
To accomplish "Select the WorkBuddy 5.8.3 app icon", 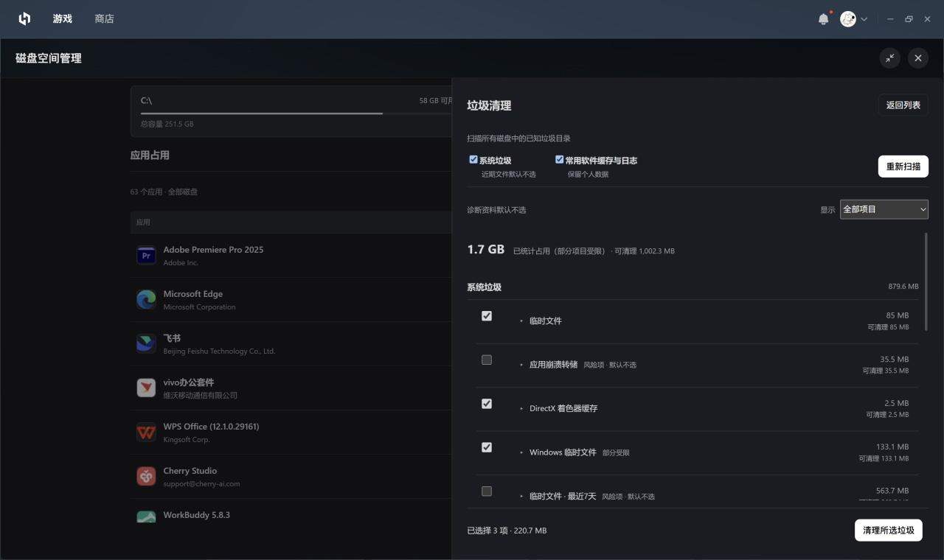I will click(x=146, y=517).
